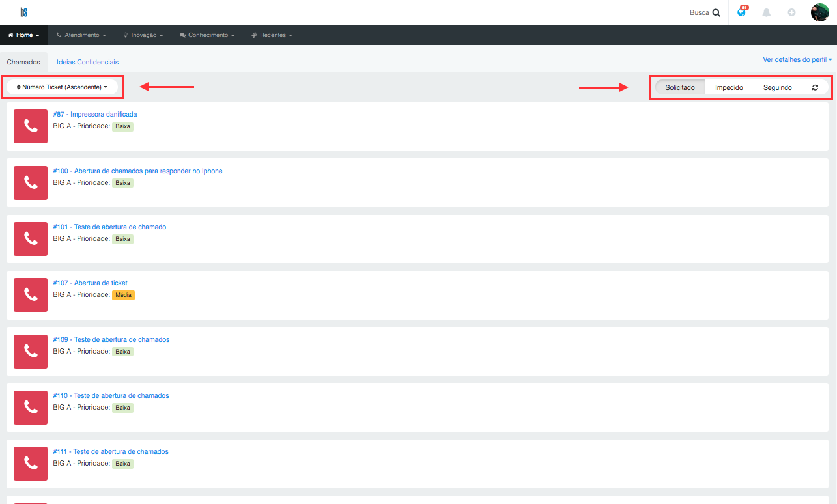Open ticket #109 - Teste de abertura de chamados
Image resolution: width=837 pixels, height=504 pixels.
111,339
